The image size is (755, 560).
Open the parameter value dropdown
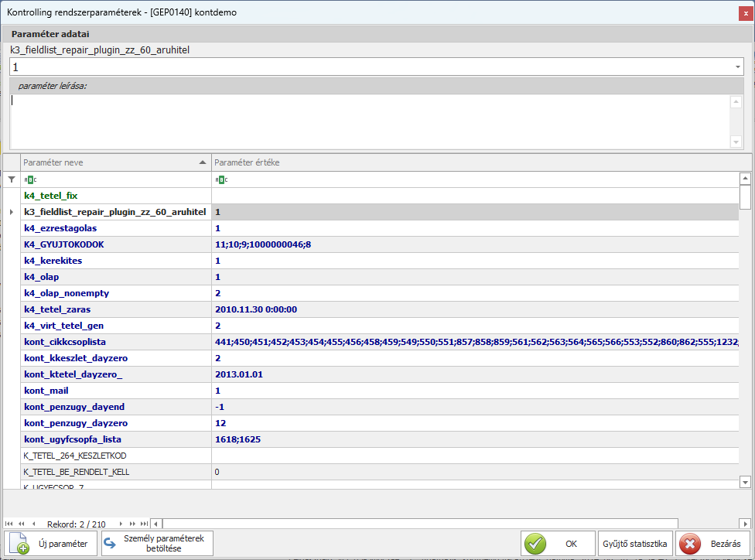(737, 67)
